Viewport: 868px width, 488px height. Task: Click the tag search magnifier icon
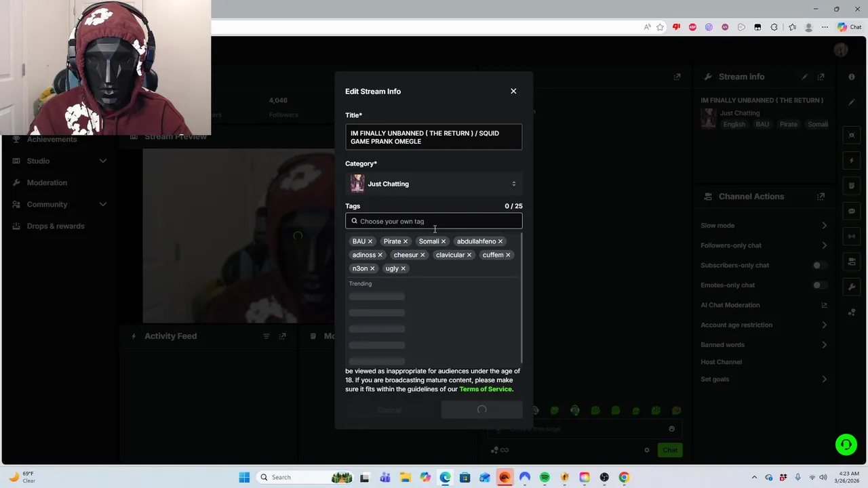354,221
